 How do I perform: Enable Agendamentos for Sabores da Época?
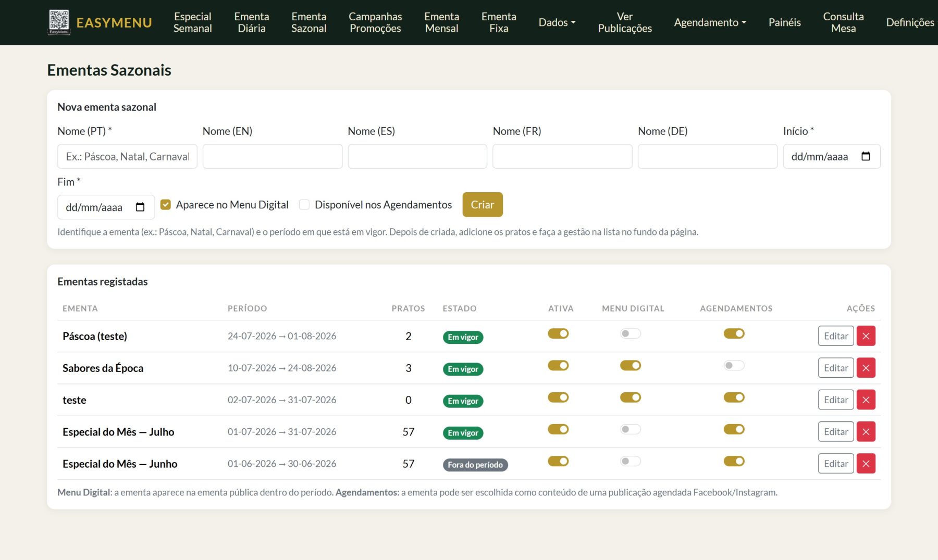tap(734, 365)
